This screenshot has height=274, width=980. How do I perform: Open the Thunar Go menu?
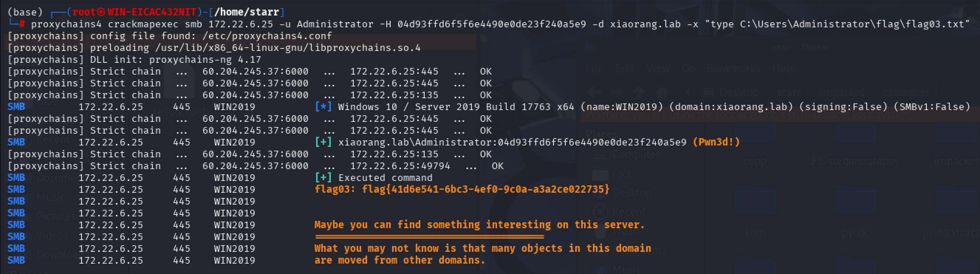688,69
